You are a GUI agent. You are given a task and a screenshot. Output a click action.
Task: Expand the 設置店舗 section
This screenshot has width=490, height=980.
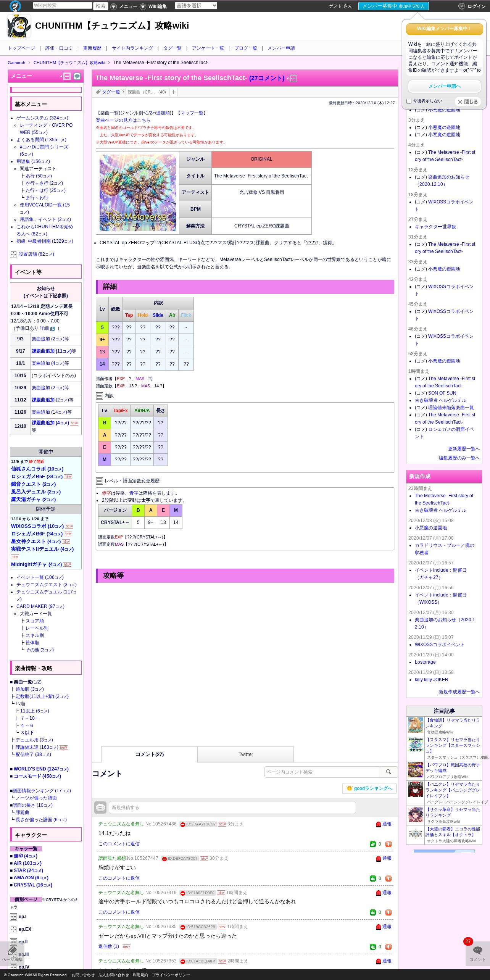(13, 254)
